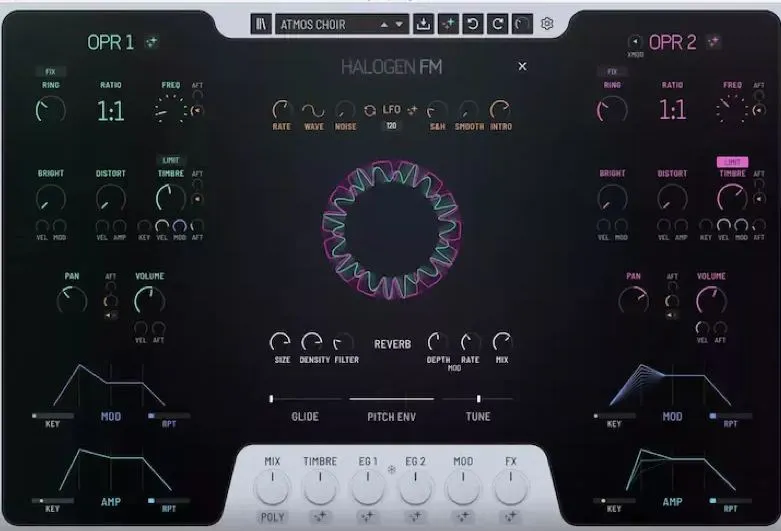Close the Halogen FM center panel

522,66
